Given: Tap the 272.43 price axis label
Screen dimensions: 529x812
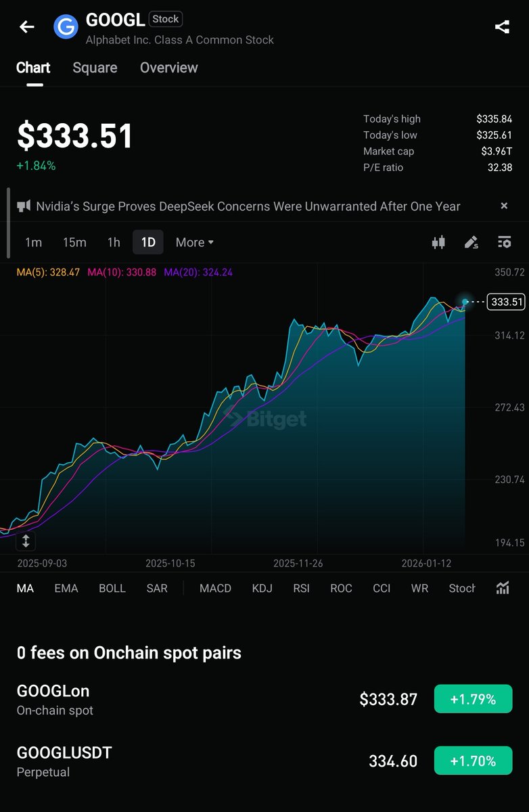Looking at the screenshot, I should (509, 407).
